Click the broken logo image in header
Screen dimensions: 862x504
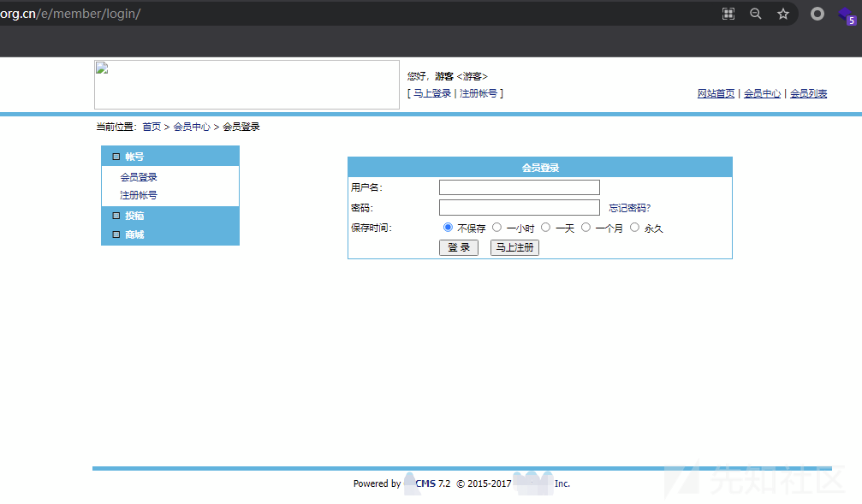pyautogui.click(x=247, y=85)
